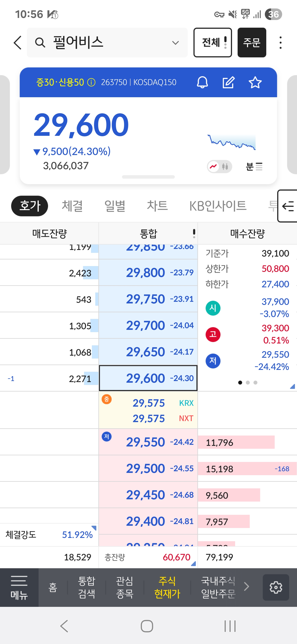Go to 관심종목 in bottom bar
297x644 pixels.
click(x=124, y=587)
